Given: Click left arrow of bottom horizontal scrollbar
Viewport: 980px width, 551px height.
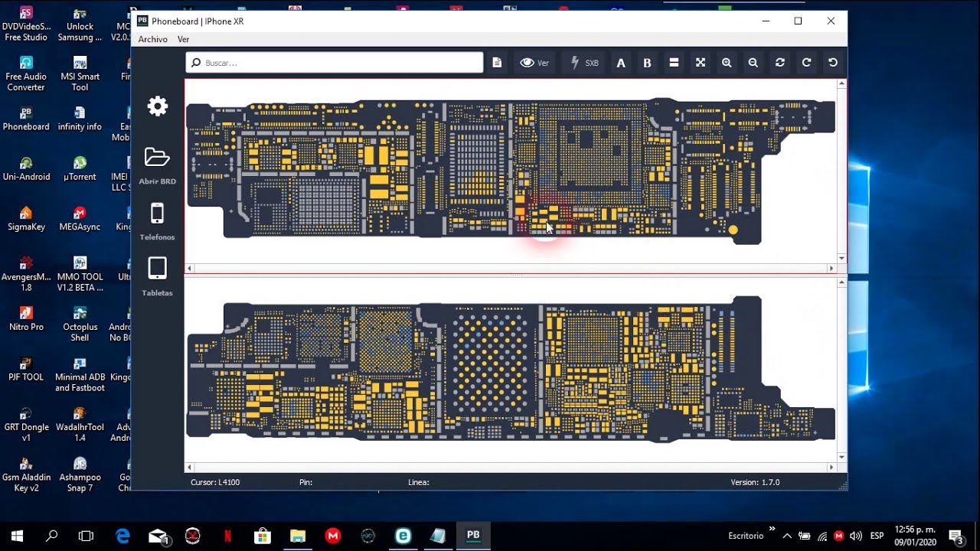Looking at the screenshot, I should (x=190, y=467).
